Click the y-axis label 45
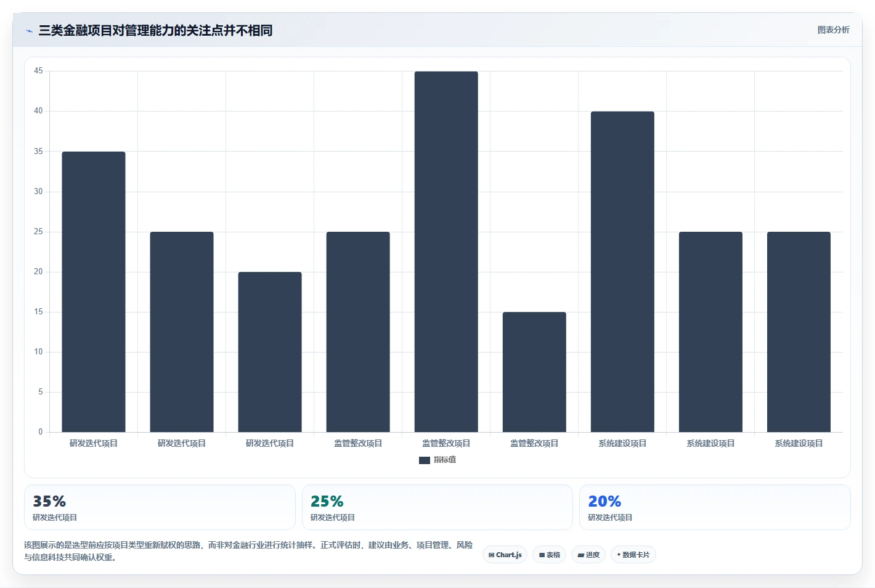 point(38,71)
